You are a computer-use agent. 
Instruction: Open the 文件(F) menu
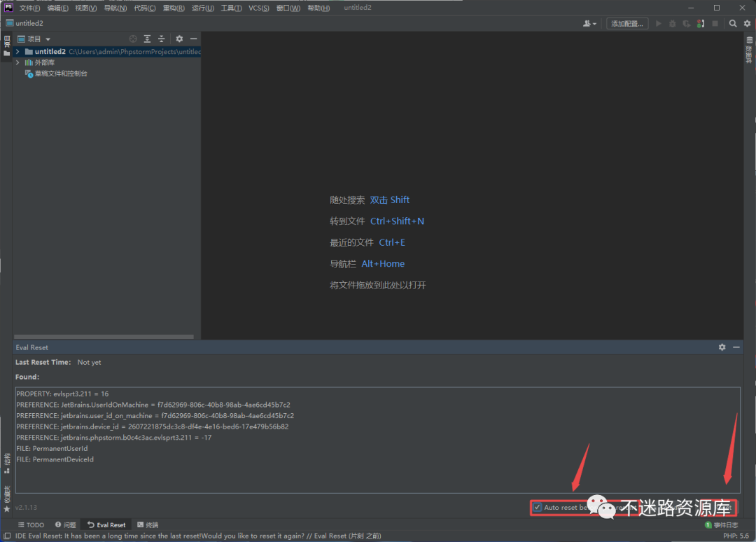click(x=29, y=8)
